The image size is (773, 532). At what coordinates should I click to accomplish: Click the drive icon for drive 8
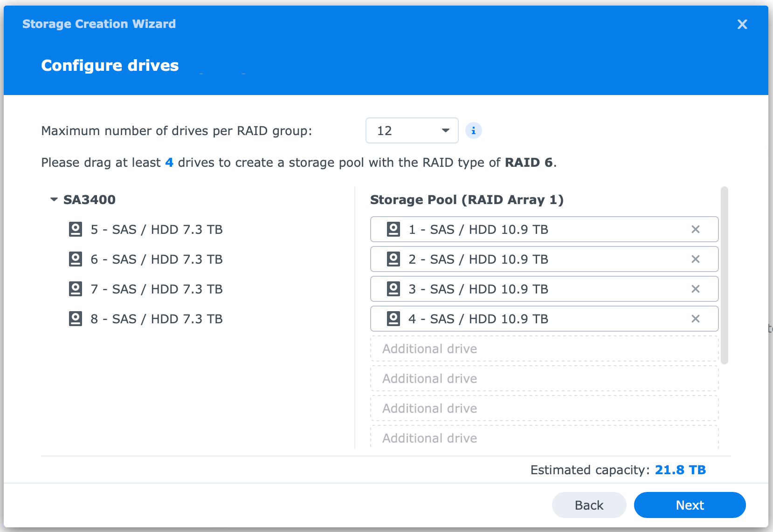point(76,319)
